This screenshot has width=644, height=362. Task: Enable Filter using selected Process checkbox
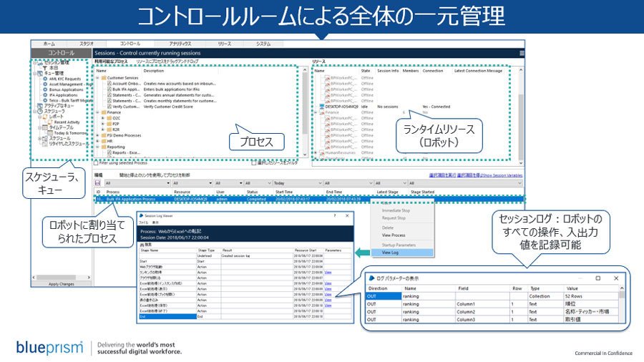[96, 162]
